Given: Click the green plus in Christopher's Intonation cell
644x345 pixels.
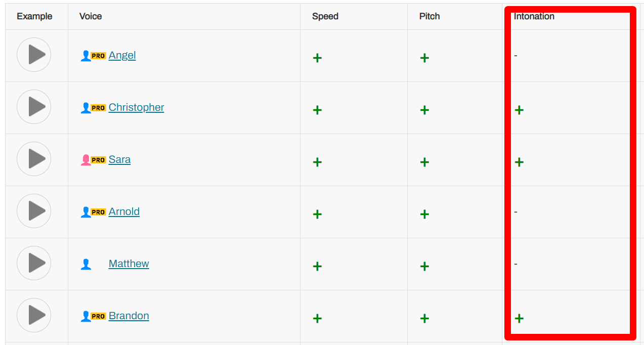Looking at the screenshot, I should click(x=519, y=110).
